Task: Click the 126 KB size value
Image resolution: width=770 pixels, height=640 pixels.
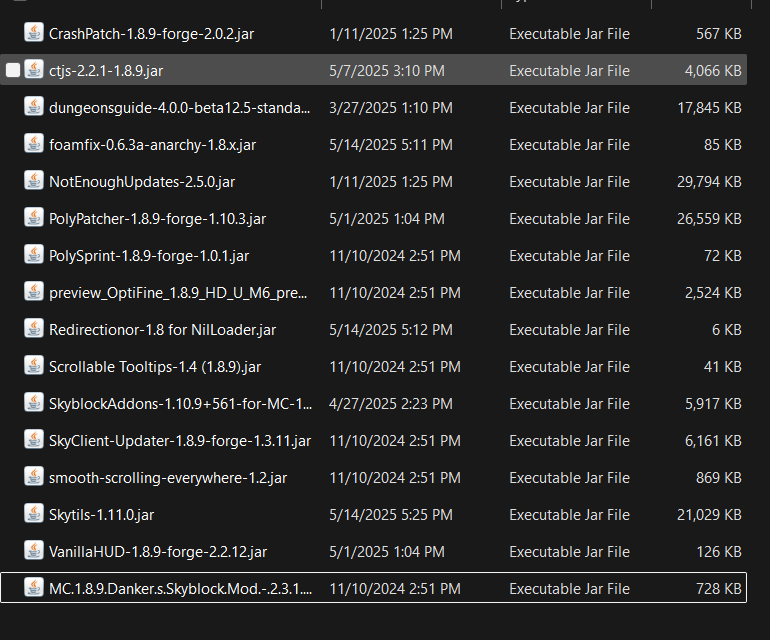Action: click(719, 552)
